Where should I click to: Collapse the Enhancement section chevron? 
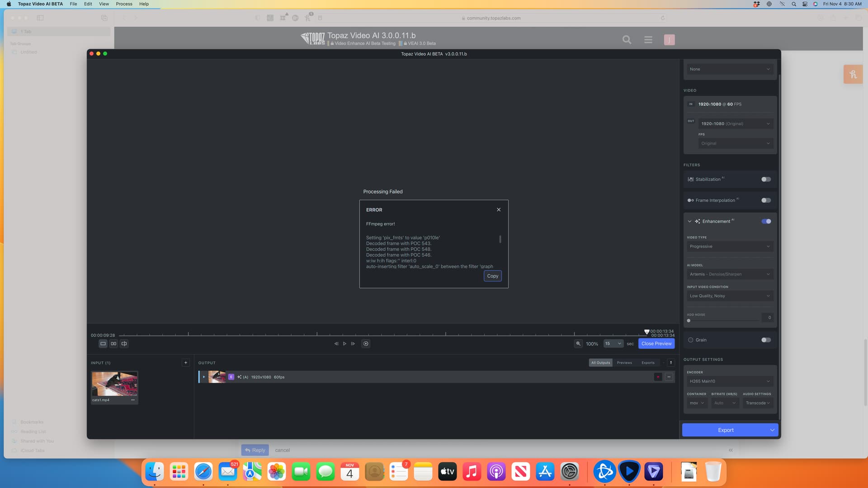pos(689,221)
